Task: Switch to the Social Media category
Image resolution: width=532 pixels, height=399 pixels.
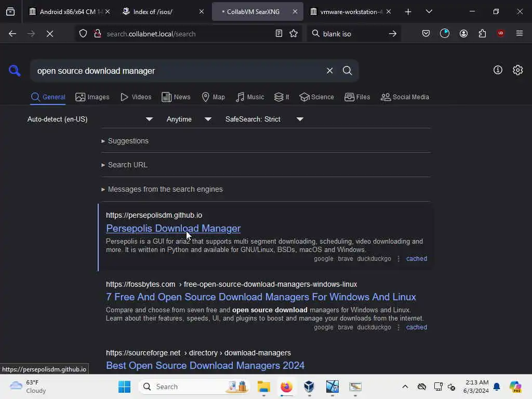Action: tap(405, 97)
